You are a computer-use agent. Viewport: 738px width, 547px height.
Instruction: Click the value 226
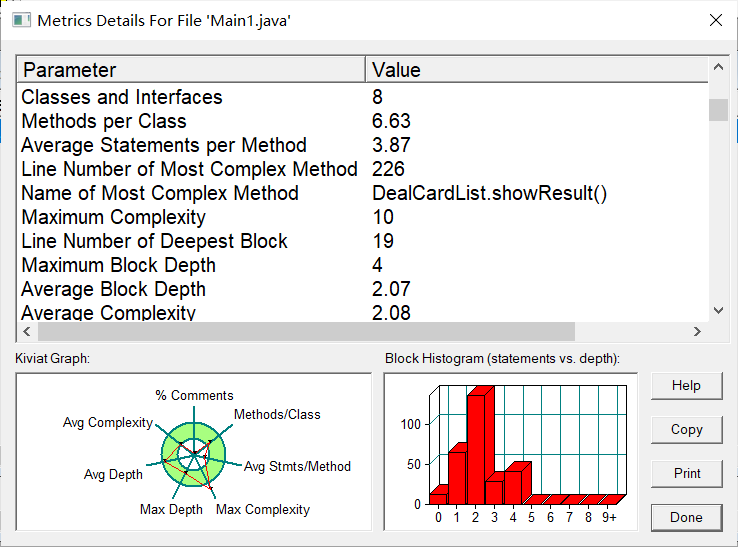(x=388, y=169)
